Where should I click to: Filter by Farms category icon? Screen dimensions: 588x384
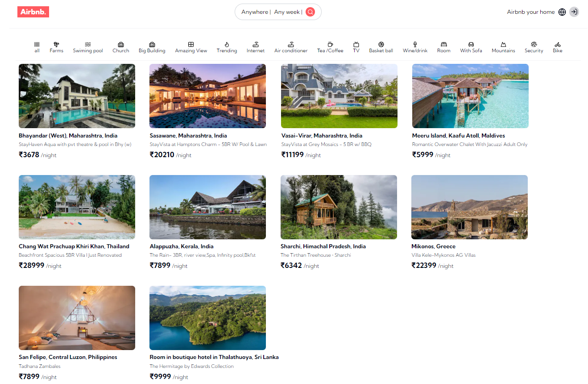56,45
